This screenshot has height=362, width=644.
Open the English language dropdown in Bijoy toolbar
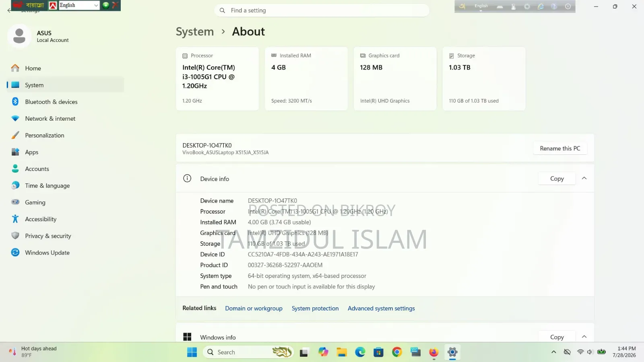(79, 5)
